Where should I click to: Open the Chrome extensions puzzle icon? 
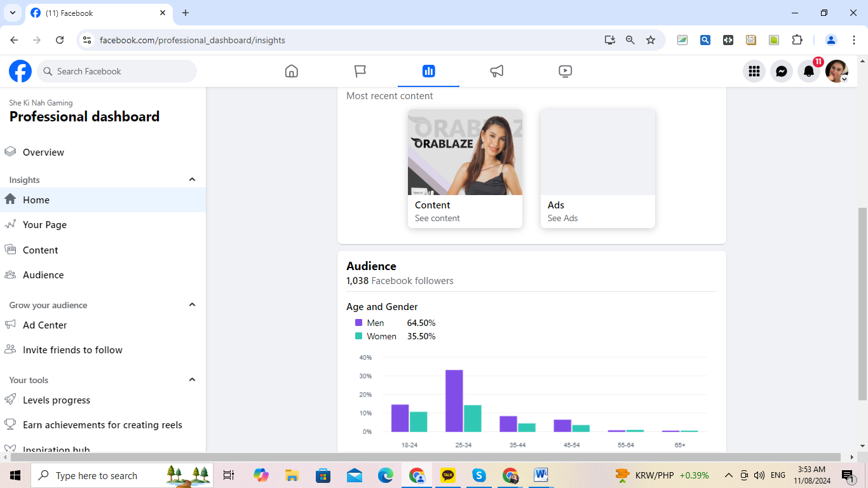797,40
